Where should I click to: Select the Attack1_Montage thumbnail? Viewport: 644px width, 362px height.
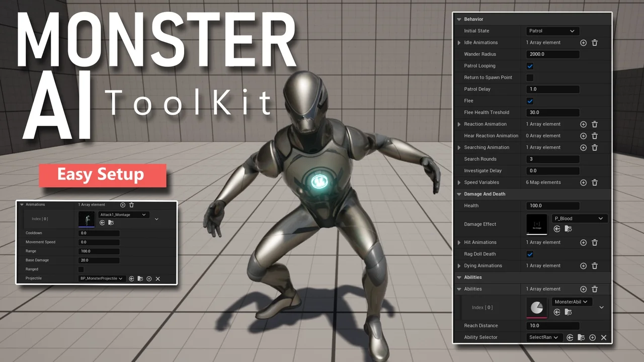pyautogui.click(x=86, y=220)
